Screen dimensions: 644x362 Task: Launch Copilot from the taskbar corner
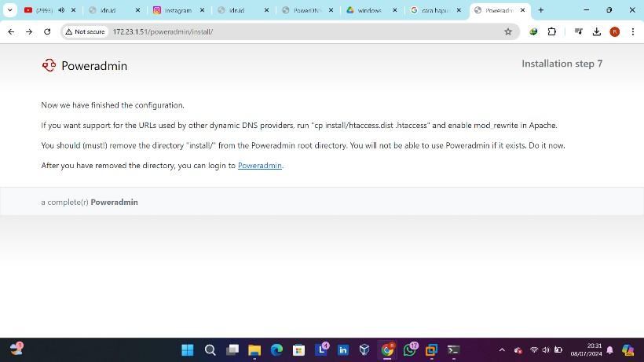click(x=628, y=350)
